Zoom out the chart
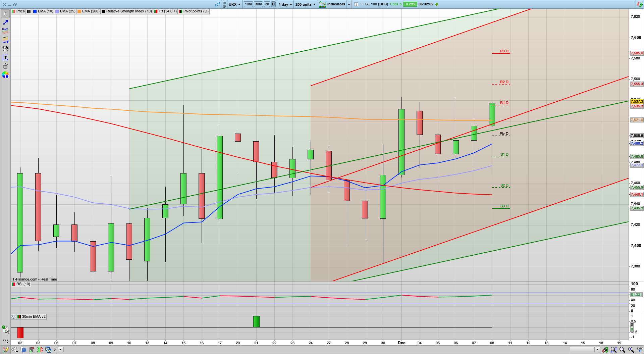644x354 pixels. tap(622, 350)
